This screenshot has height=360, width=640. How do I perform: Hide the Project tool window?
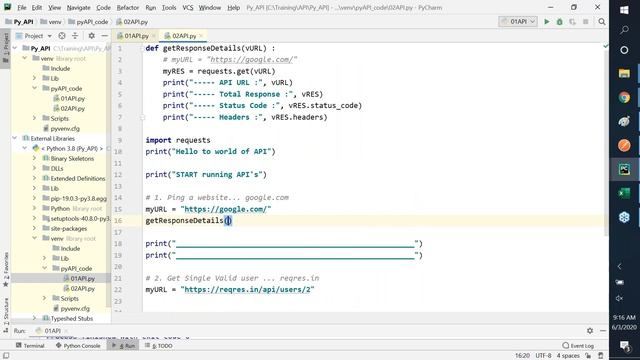104,36
